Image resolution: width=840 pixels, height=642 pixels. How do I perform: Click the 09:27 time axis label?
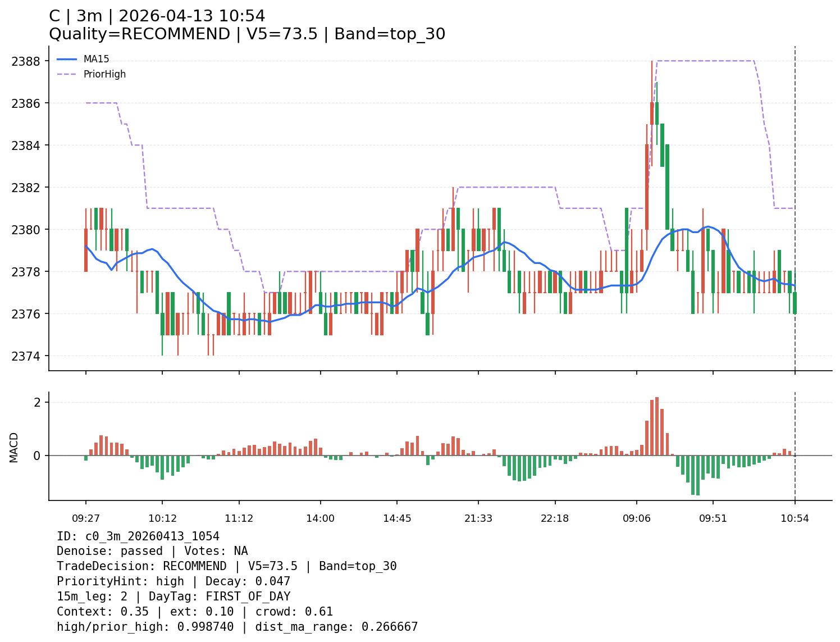(x=86, y=518)
